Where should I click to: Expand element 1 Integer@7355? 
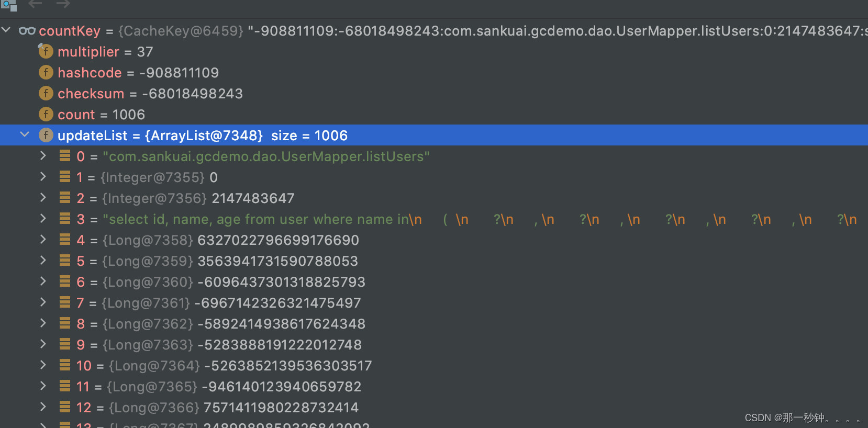coord(43,177)
